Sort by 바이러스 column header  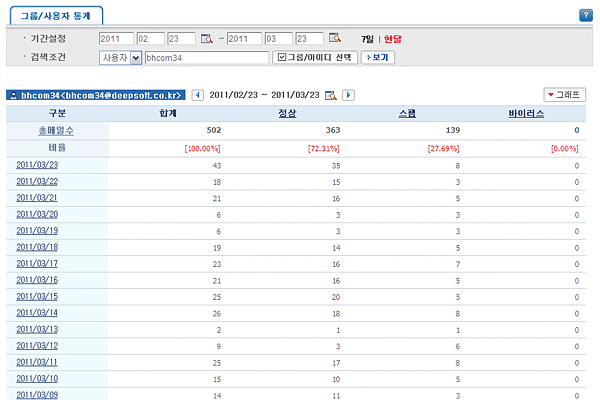526,113
